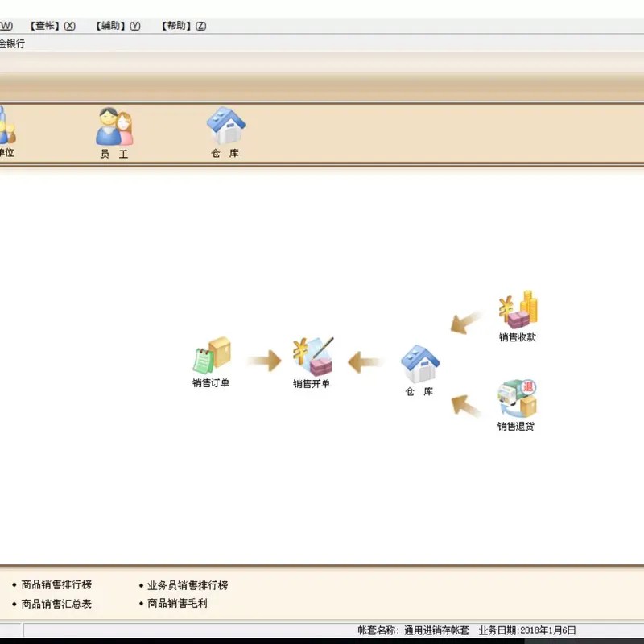This screenshot has height=644, width=644.
Task: Open the 【辅助】(Y) menu
Action: pyautogui.click(x=118, y=26)
